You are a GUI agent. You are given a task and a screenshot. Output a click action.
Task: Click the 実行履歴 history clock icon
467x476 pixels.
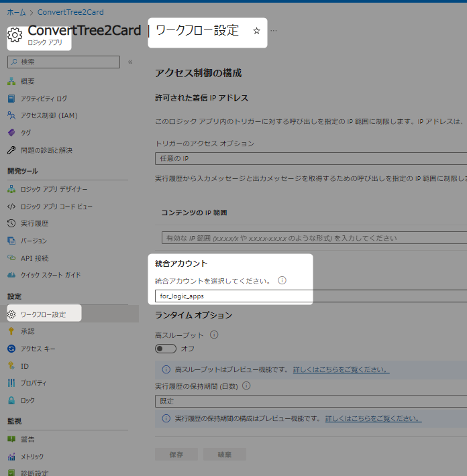pos(11,223)
